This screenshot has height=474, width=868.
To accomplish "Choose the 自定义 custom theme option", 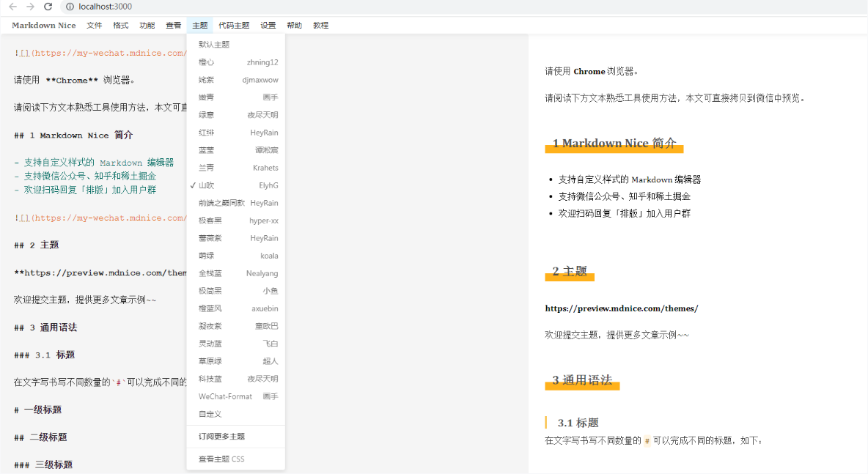I will (236, 414).
